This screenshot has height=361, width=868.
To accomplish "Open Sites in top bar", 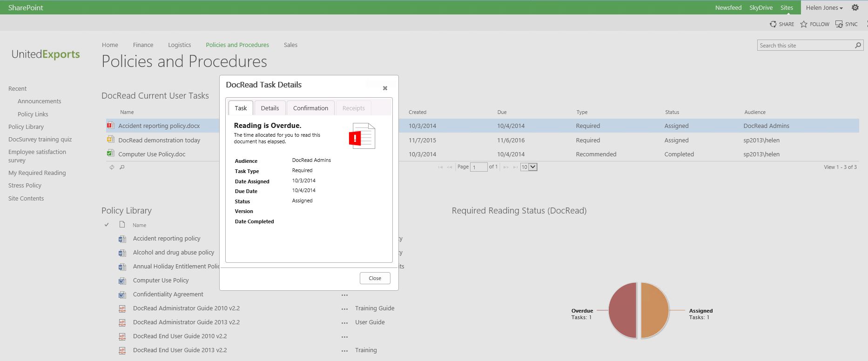I will coord(787,7).
